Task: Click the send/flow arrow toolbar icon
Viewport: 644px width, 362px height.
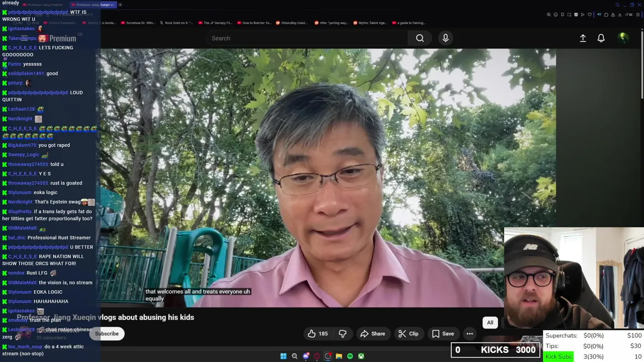Action: point(583,15)
